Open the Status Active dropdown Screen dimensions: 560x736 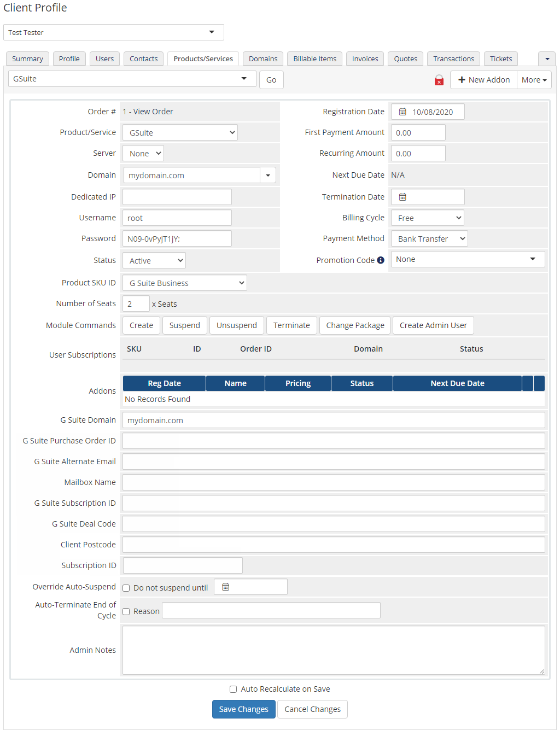point(154,260)
